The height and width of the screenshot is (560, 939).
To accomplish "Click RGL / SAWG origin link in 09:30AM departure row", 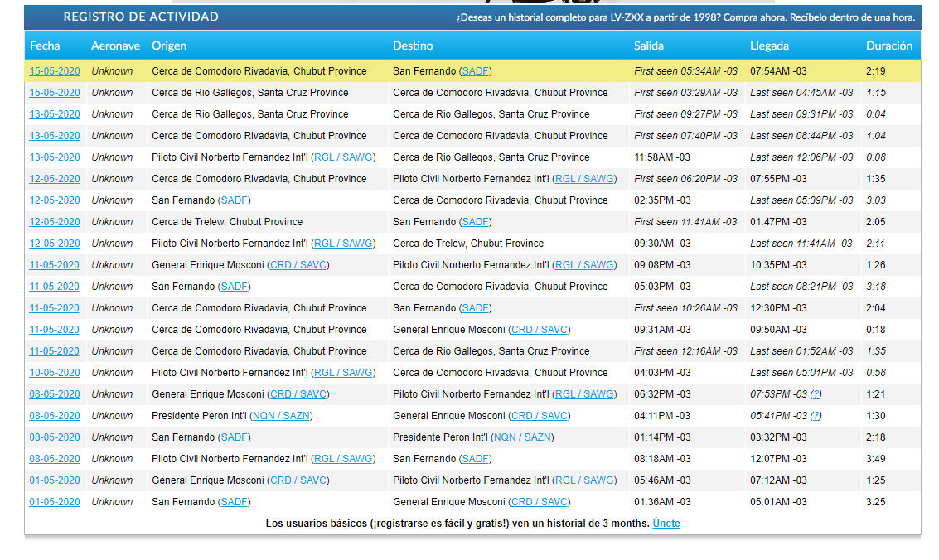I will 343,244.
